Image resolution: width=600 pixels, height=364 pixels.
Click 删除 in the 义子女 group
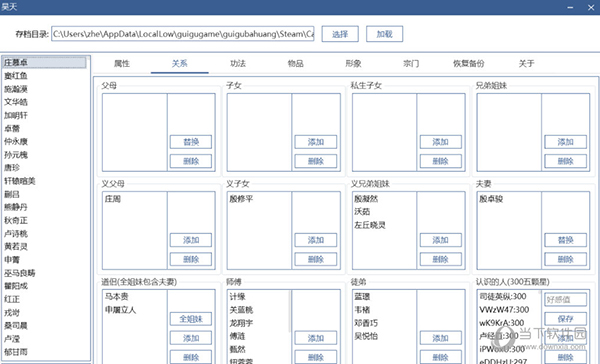(316, 259)
